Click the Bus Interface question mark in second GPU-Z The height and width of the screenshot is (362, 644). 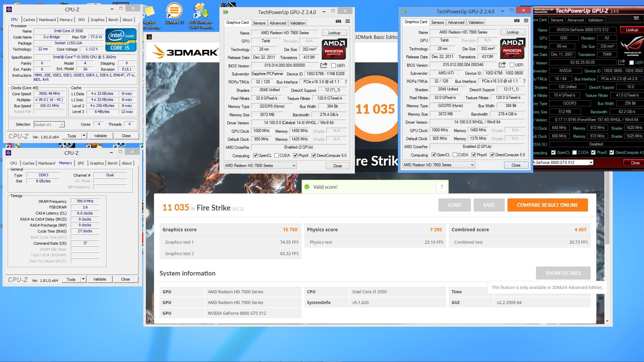point(524,81)
